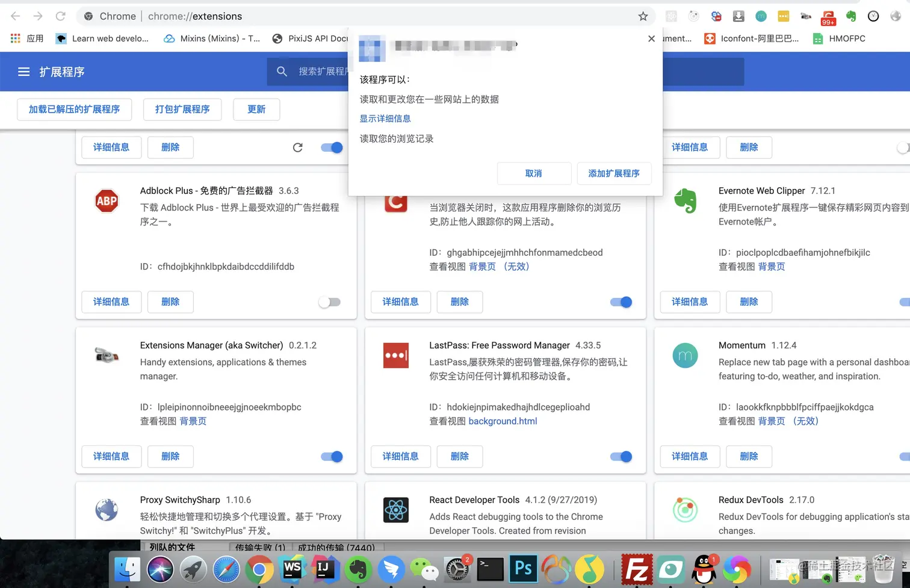Screen dimensions: 910x588
Task: Select FileZilla's 列队的文件 tab
Action: click(172, 547)
